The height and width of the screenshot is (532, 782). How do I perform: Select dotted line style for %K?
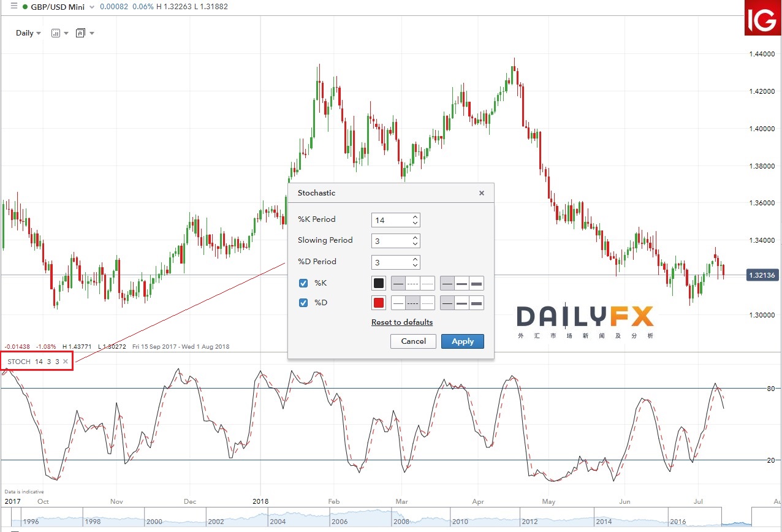point(427,283)
